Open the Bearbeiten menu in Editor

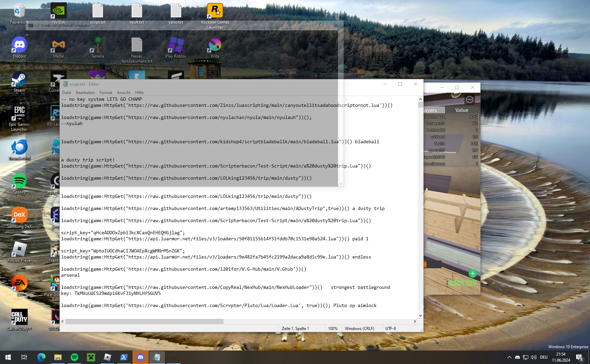[85, 93]
